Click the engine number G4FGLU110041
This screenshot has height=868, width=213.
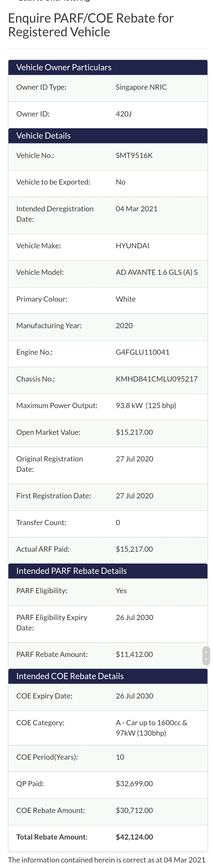pyautogui.click(x=142, y=352)
